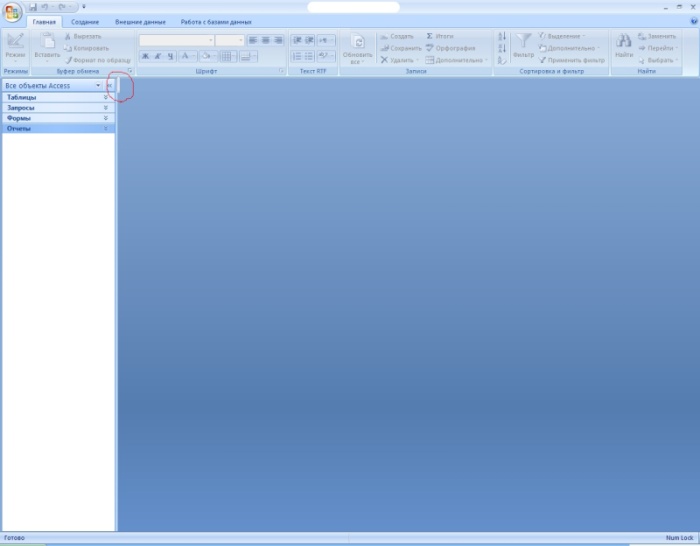Click Орфография spelling check
This screenshot has width=700, height=546.
(450, 48)
